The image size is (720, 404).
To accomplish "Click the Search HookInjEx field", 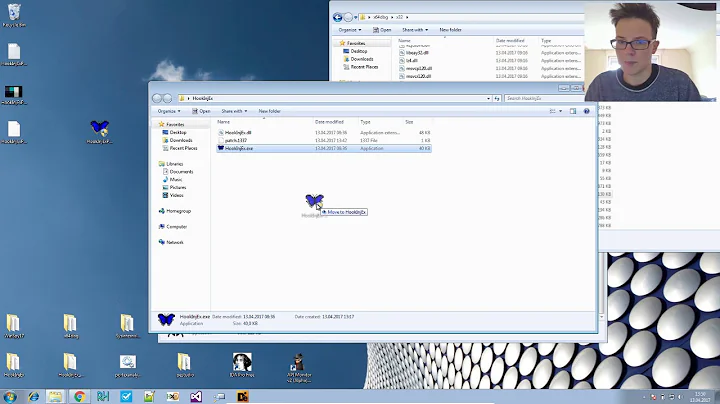I will pos(544,98).
